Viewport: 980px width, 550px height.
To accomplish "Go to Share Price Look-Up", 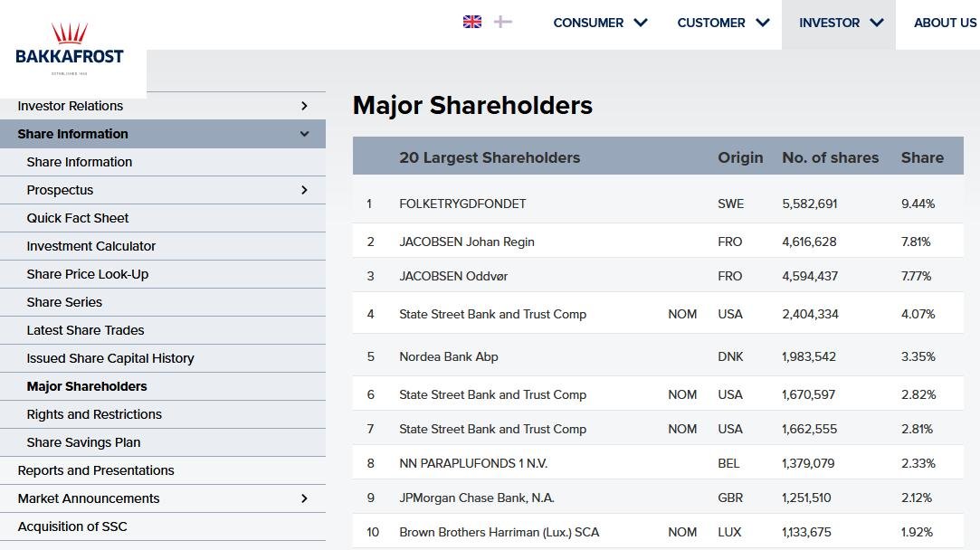I will click(88, 274).
